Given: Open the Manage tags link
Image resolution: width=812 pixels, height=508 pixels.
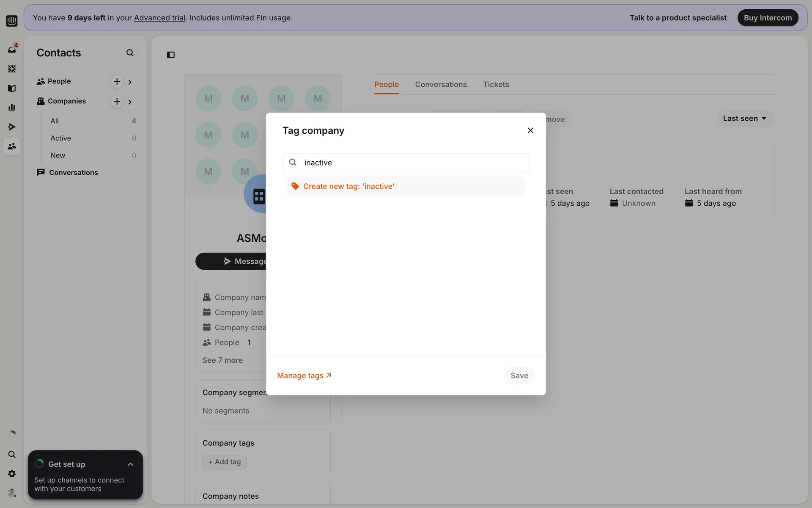Looking at the screenshot, I should coord(304,376).
